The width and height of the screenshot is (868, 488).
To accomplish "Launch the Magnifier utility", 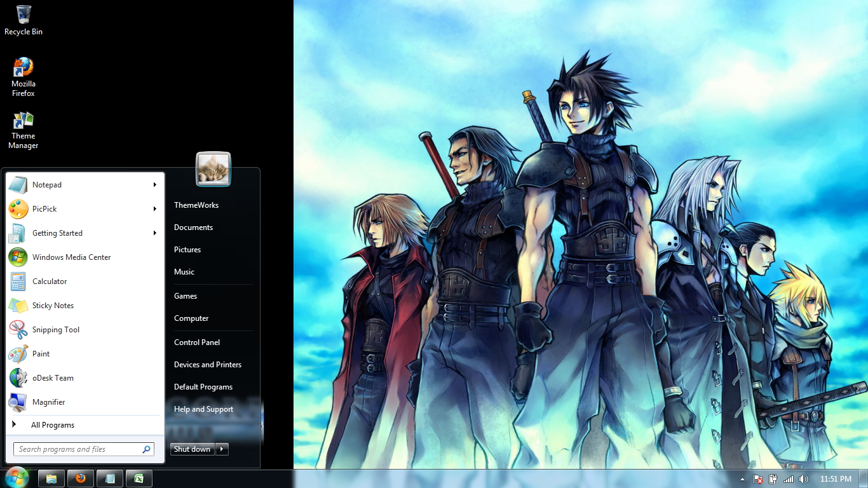I will point(49,402).
